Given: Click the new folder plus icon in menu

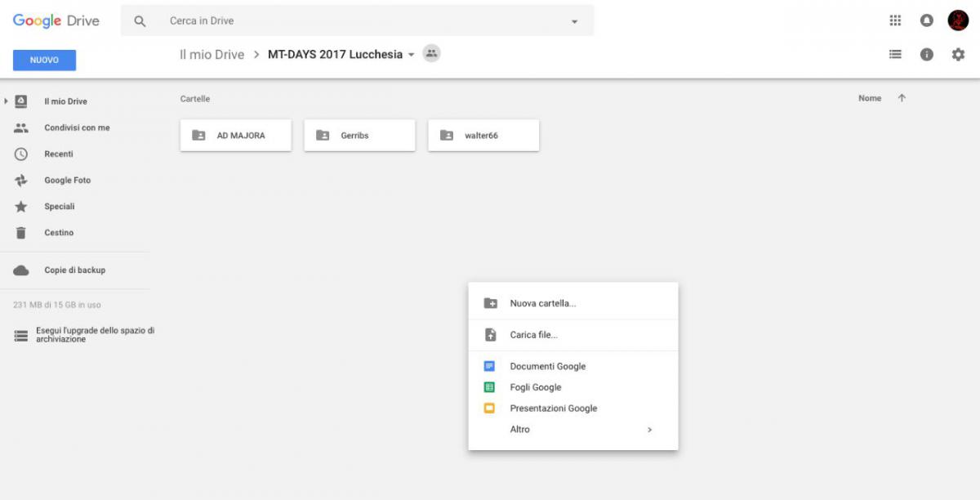Looking at the screenshot, I should pos(490,303).
